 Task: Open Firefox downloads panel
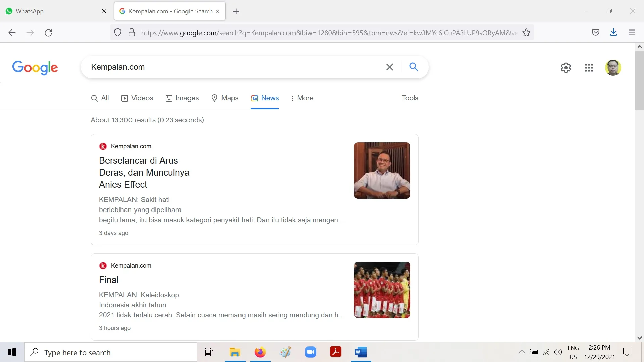(613, 33)
